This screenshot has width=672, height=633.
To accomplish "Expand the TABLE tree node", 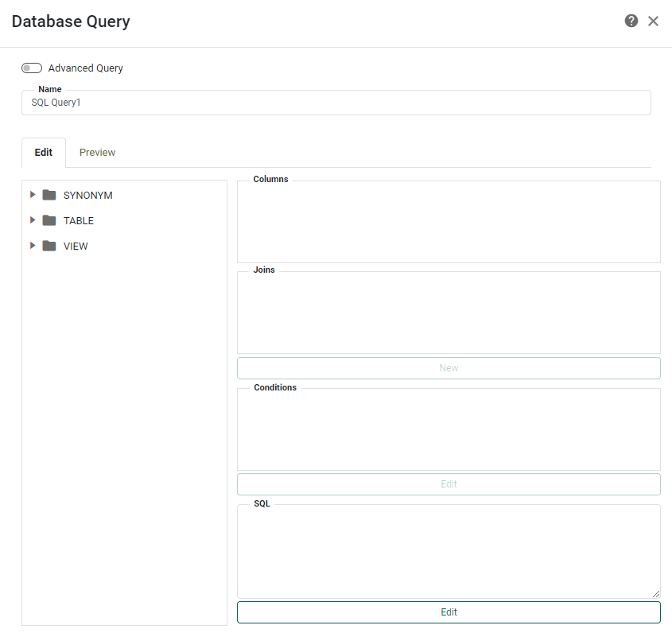I will (32, 220).
